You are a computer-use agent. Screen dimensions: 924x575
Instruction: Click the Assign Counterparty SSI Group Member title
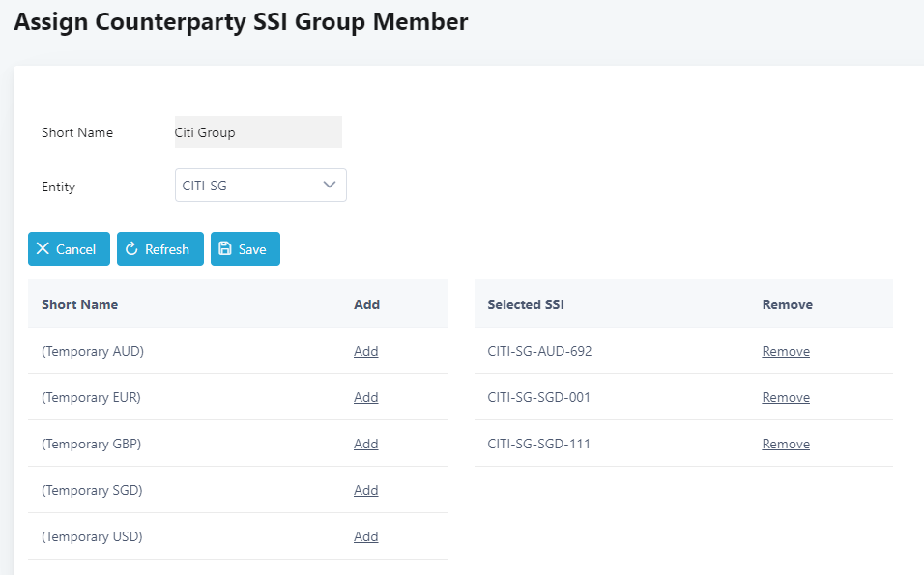tap(241, 22)
